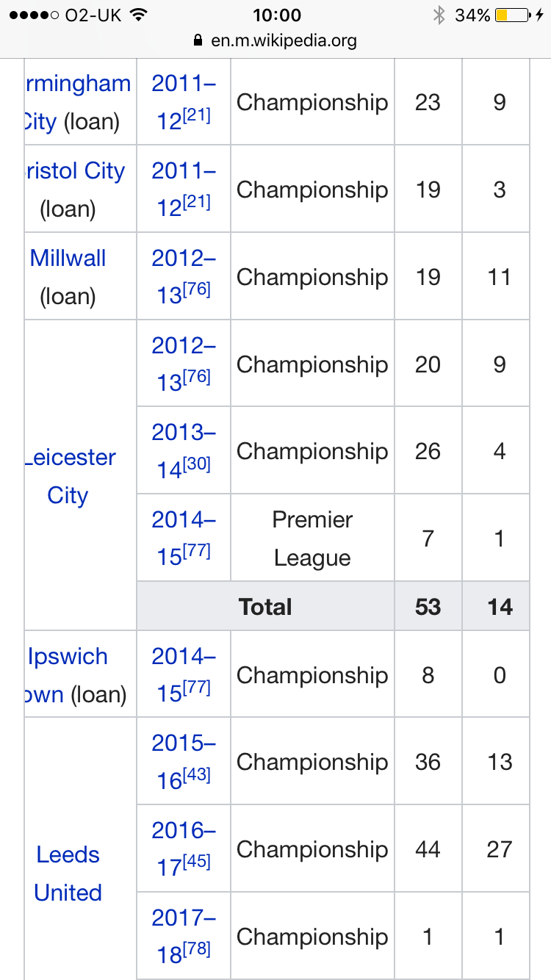Open citation 78 next to 2017–18
Screen dimensions: 551x980
tap(197, 950)
